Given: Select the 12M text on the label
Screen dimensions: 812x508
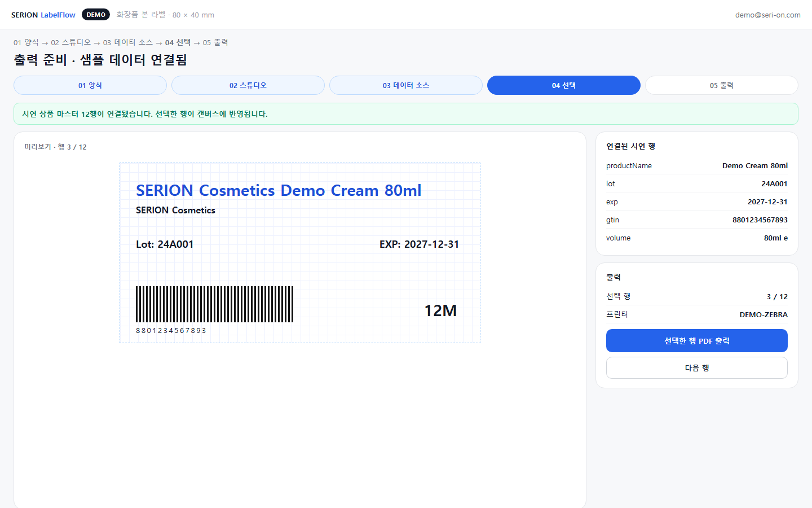Looking at the screenshot, I should (440, 310).
